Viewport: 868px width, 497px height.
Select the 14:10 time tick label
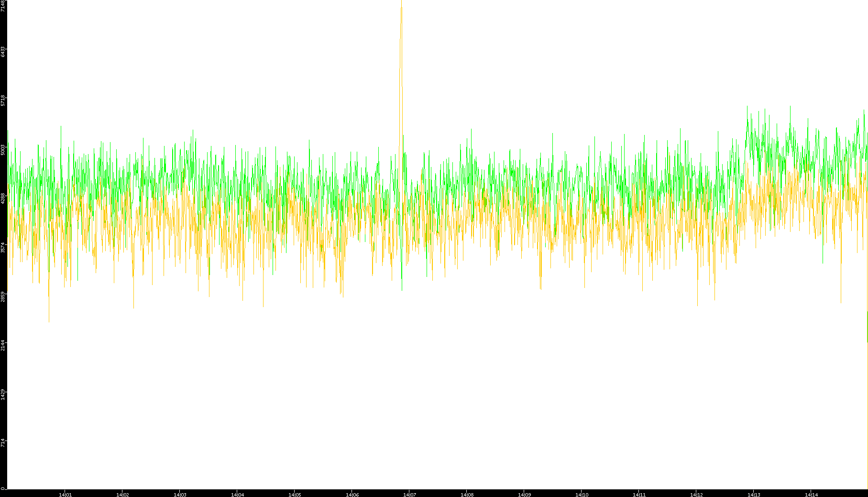pyautogui.click(x=582, y=494)
